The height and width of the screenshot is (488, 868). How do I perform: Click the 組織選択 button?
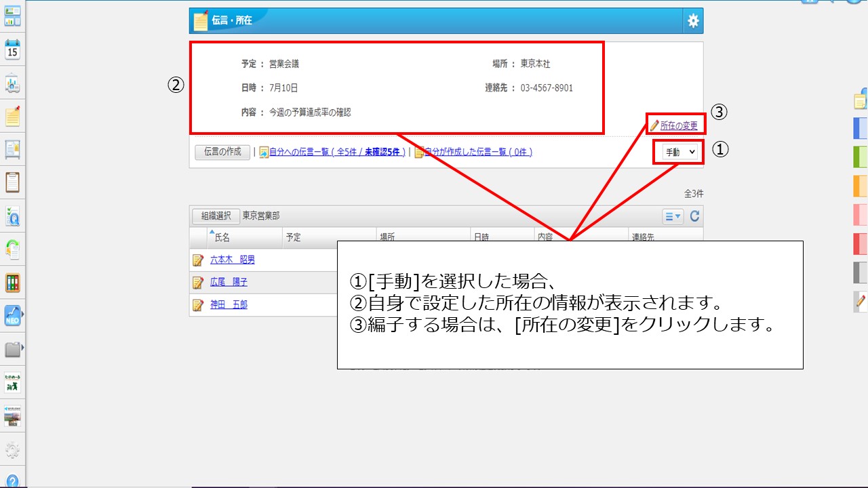[x=216, y=216]
